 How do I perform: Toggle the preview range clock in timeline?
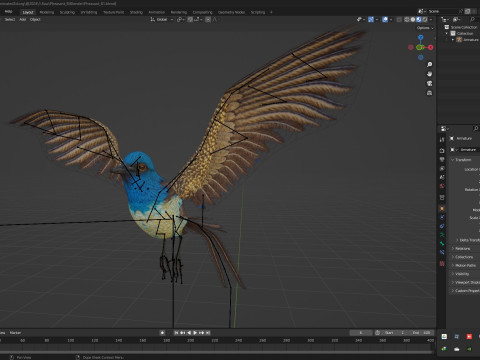(x=377, y=333)
